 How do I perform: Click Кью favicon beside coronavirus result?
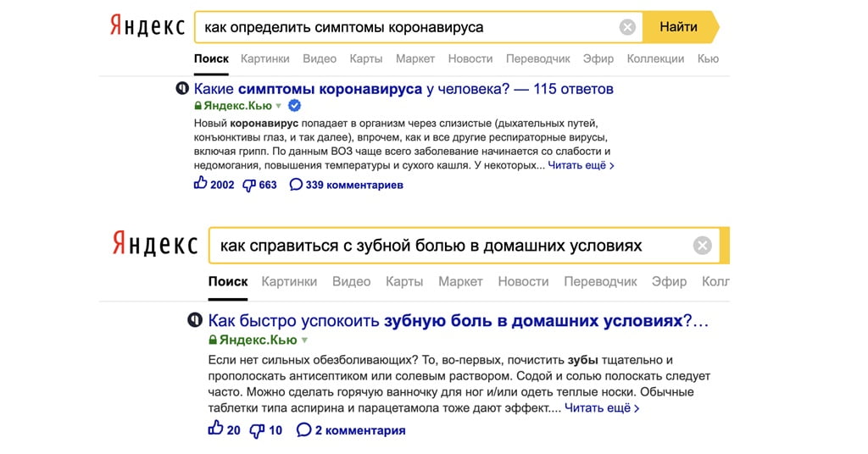click(182, 88)
